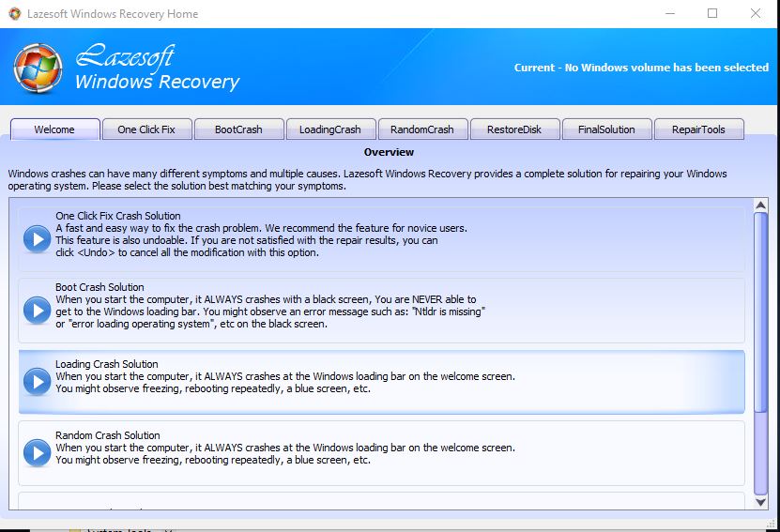Select the 'Loading Crash Solution' title
Screen dimensions: 780x532
pos(106,364)
